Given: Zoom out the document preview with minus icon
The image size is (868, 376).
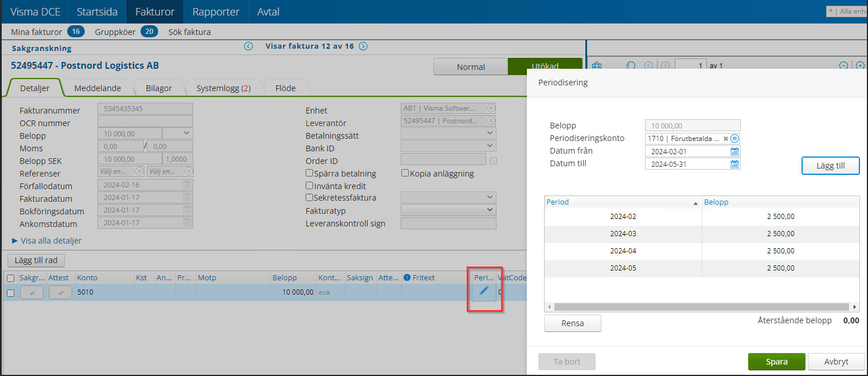Looking at the screenshot, I should tap(844, 65).
